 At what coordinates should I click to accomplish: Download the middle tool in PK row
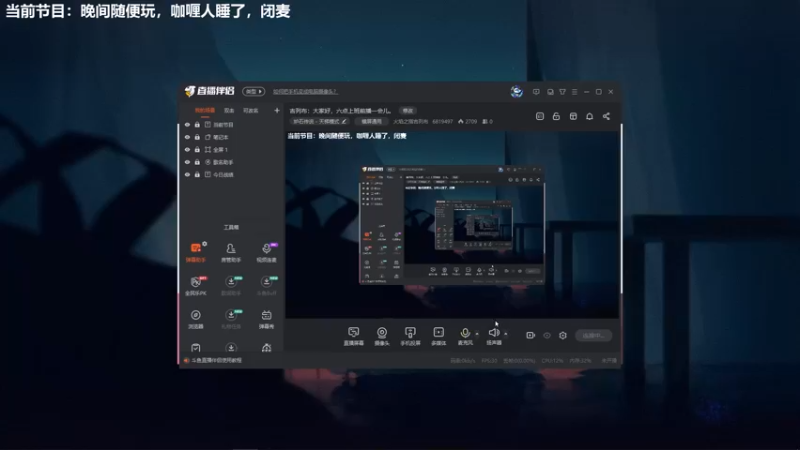(231, 286)
